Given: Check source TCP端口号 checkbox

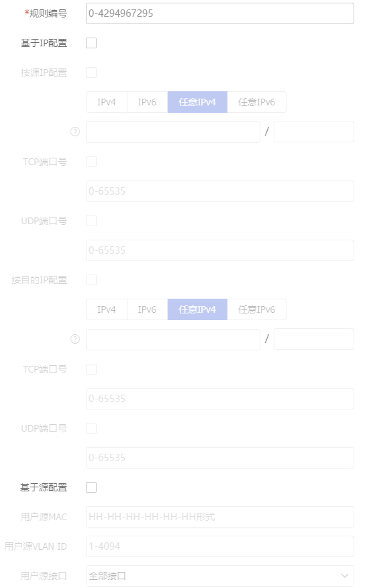Looking at the screenshot, I should (91, 162).
